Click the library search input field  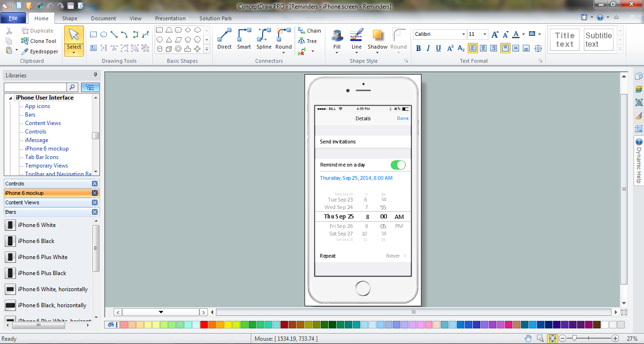35,87
